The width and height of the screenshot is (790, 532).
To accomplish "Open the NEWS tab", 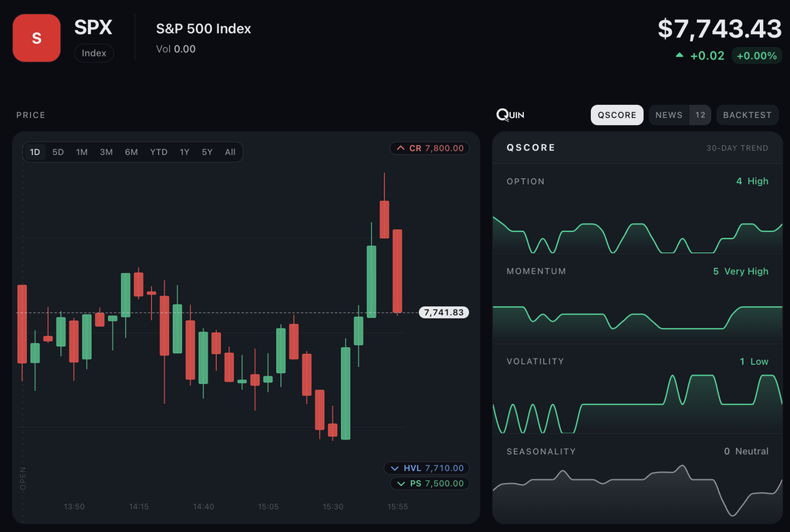I will tap(669, 115).
